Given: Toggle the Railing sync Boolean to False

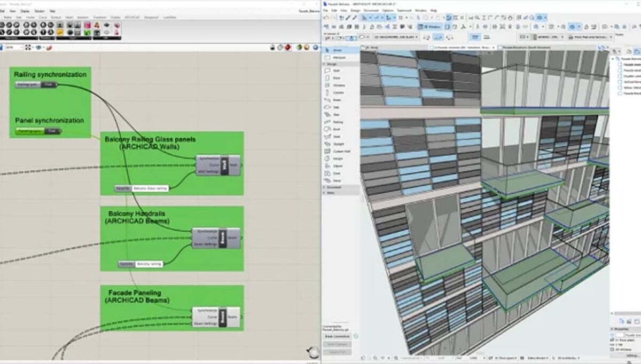Looking at the screenshot, I should tap(48, 84).
